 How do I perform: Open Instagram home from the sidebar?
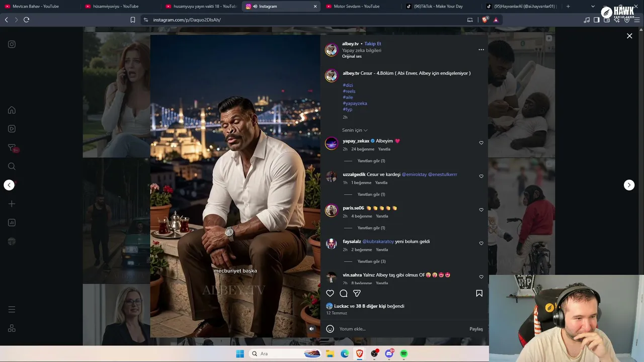(12, 110)
